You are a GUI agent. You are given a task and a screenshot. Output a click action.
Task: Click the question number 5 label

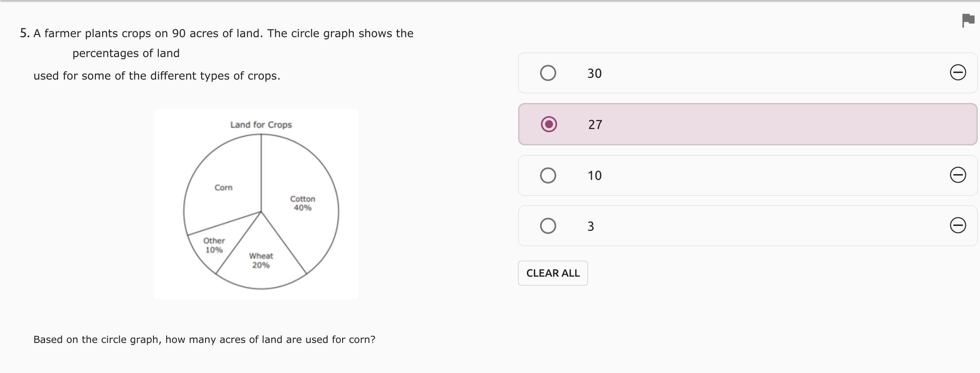point(25,33)
